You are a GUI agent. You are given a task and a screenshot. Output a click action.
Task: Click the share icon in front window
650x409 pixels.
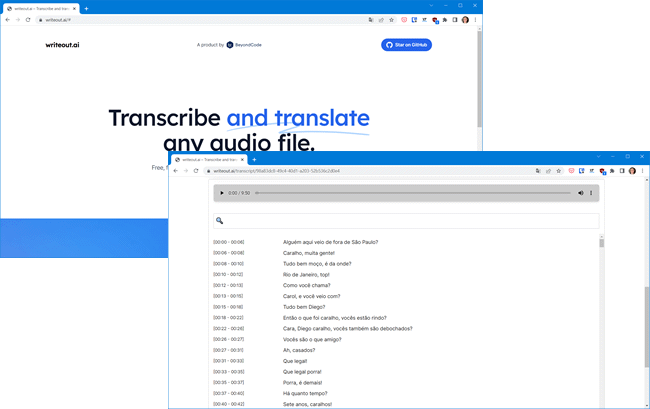[x=548, y=171]
